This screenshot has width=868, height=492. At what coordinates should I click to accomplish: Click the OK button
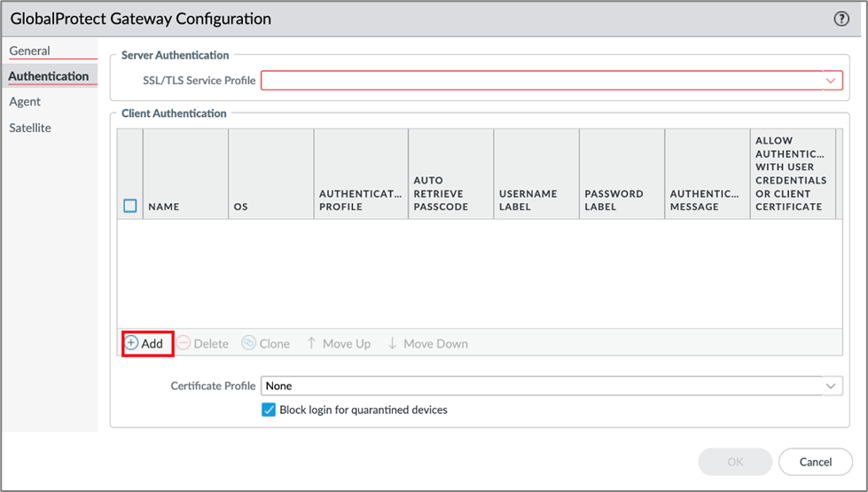[734, 461]
